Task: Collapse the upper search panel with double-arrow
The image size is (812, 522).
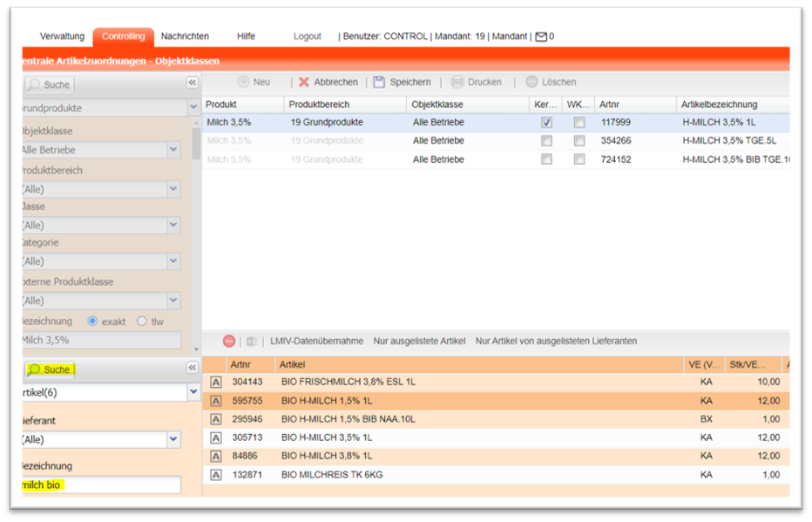Action: 193,83
